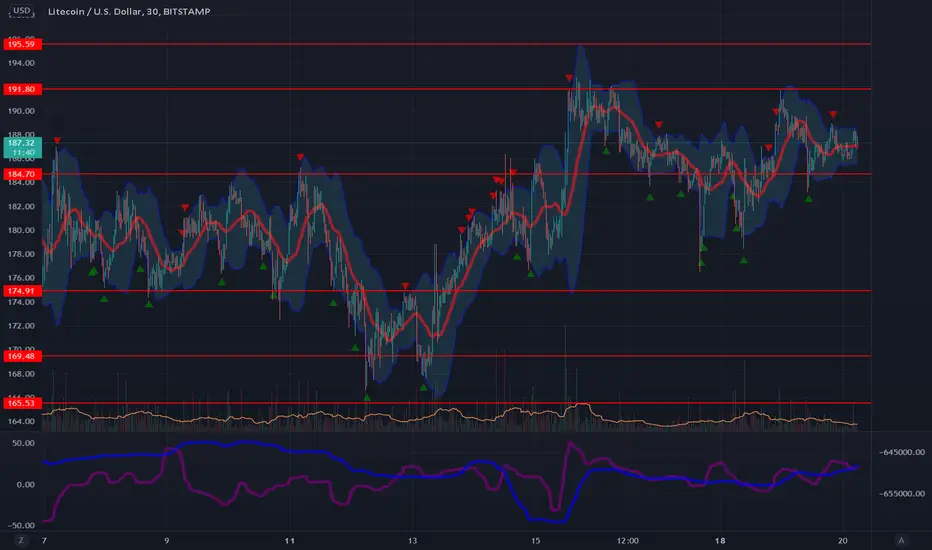Click the green buy arrow below the lowest wick
This screenshot has width=932, height=550.
tap(367, 397)
